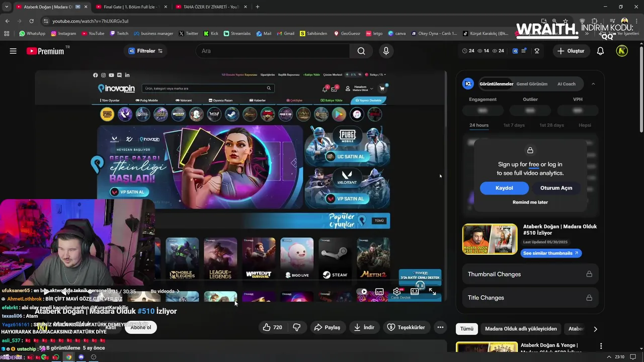Viewport: 644px width, 362px height.
Task: Open the Streamlabs bookmark
Action: click(x=237, y=34)
